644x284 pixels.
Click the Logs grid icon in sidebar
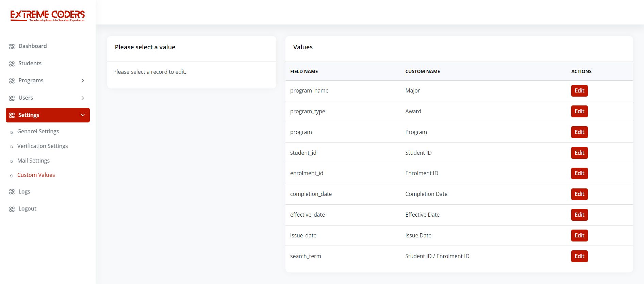tap(12, 192)
